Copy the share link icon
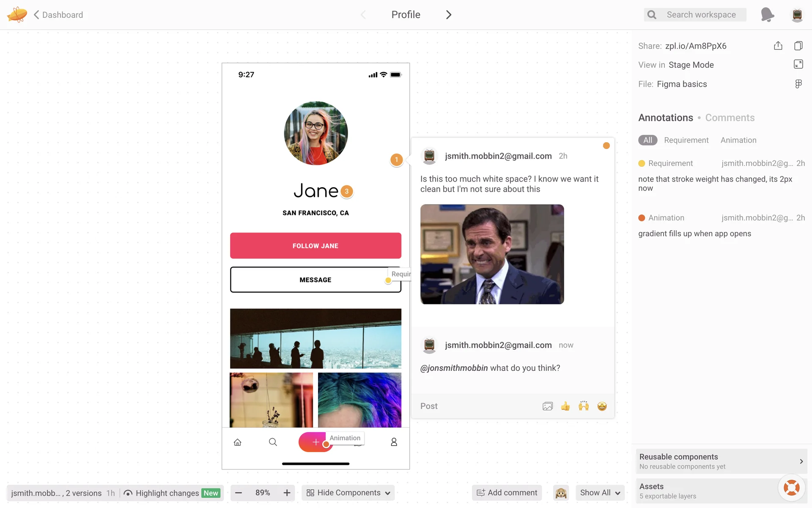The image size is (812, 508). 798,46
